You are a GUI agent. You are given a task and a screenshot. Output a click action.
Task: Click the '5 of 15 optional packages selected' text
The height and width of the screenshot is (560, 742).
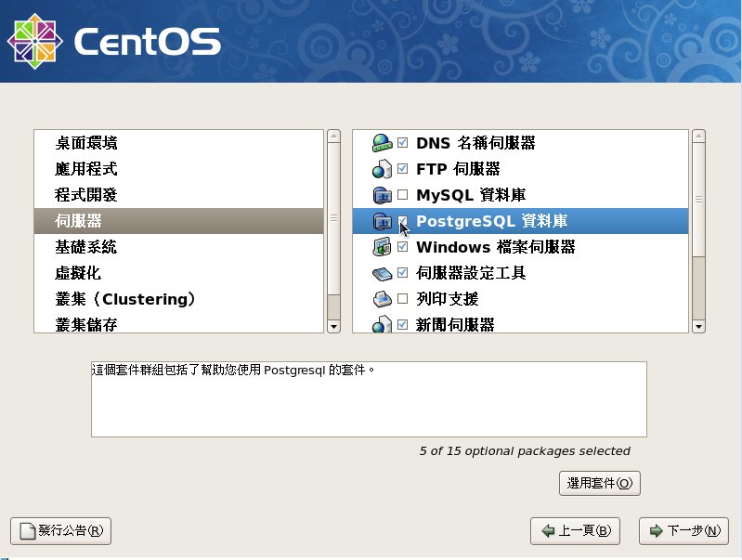coord(525,451)
